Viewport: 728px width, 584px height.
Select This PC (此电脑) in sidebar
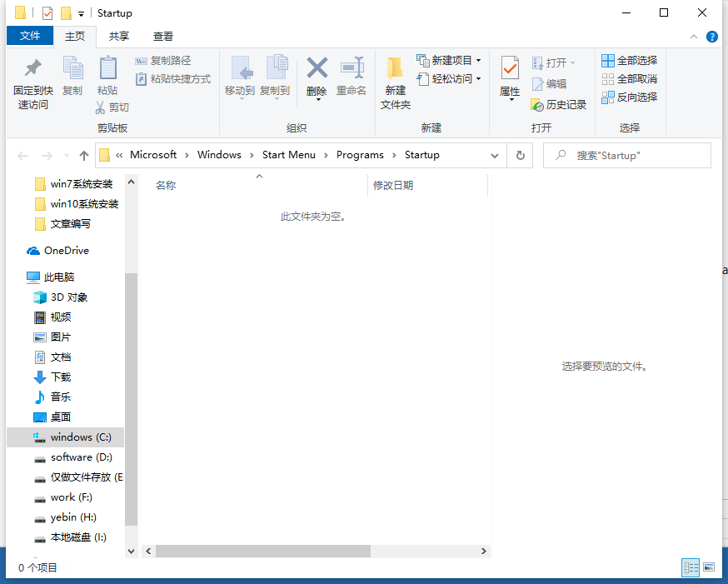(x=51, y=277)
